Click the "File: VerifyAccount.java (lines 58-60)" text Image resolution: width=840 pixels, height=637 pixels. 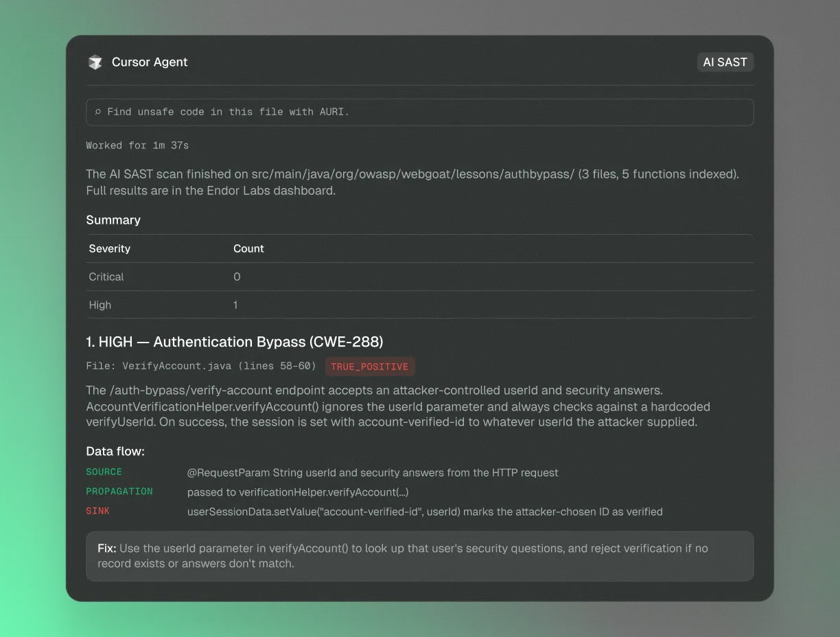tap(201, 367)
